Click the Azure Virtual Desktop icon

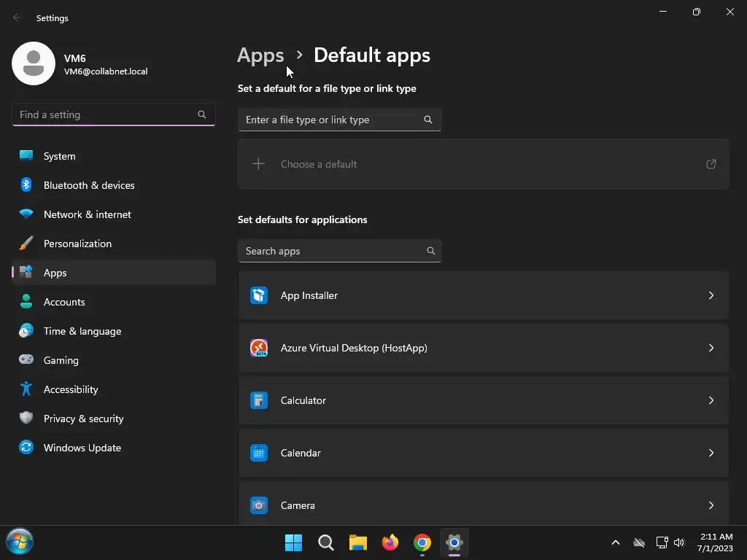click(259, 348)
